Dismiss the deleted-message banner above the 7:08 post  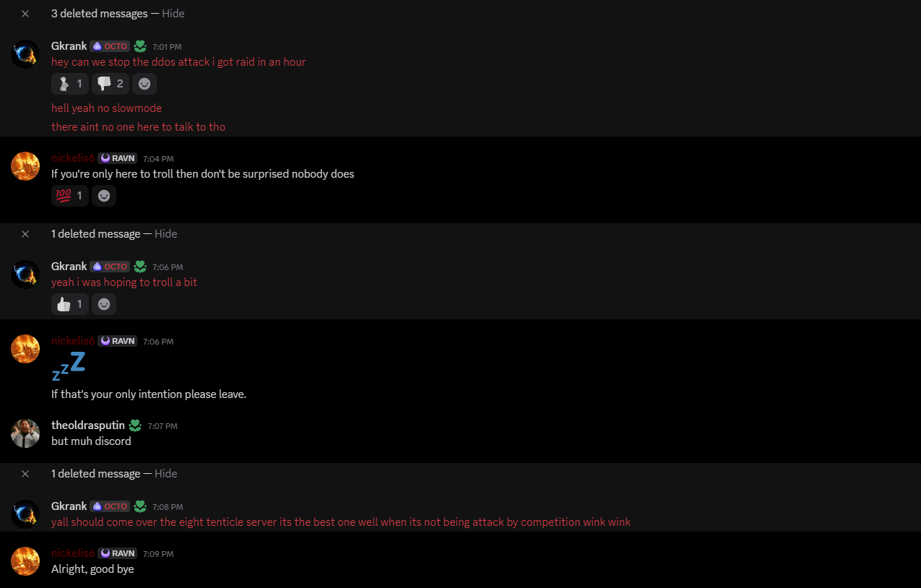tap(25, 474)
